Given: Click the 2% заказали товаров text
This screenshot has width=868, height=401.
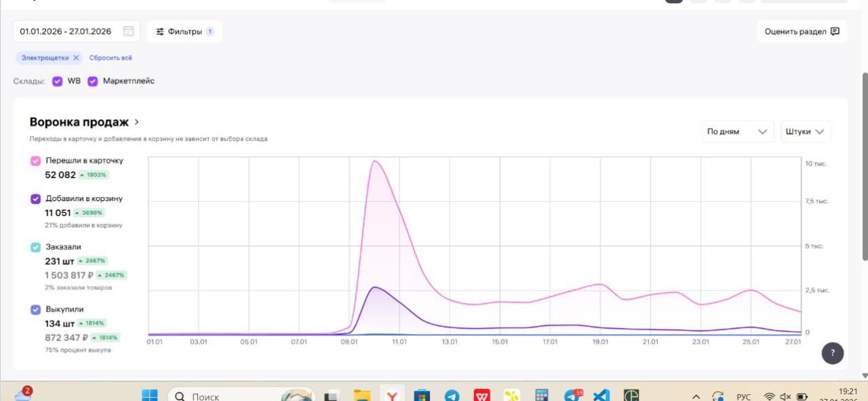Looking at the screenshot, I should [x=79, y=287].
